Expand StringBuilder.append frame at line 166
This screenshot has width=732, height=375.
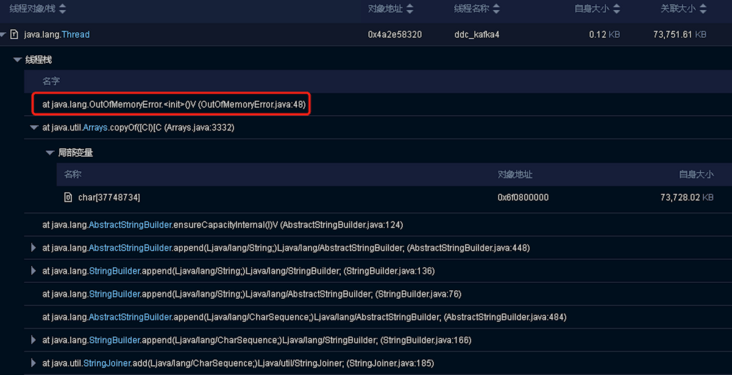coord(33,340)
